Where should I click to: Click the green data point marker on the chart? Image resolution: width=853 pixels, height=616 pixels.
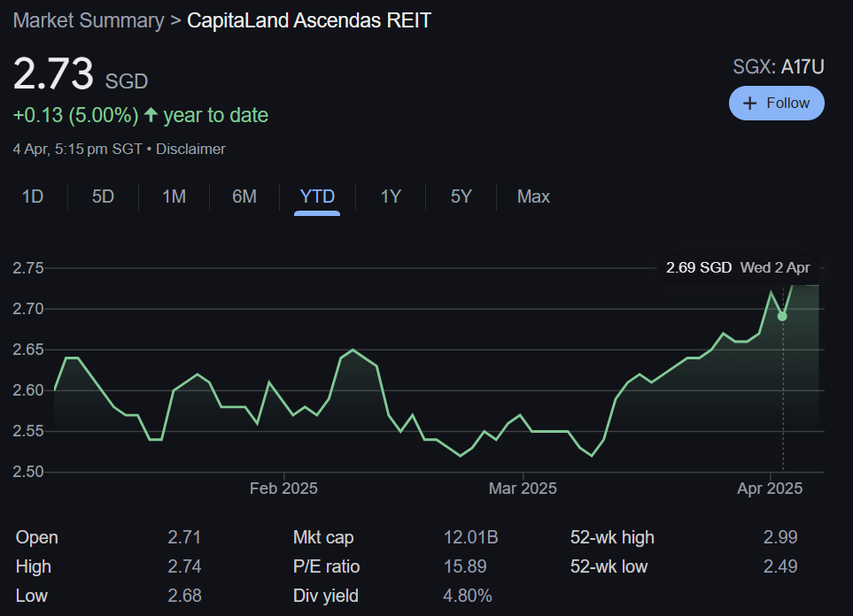click(782, 316)
